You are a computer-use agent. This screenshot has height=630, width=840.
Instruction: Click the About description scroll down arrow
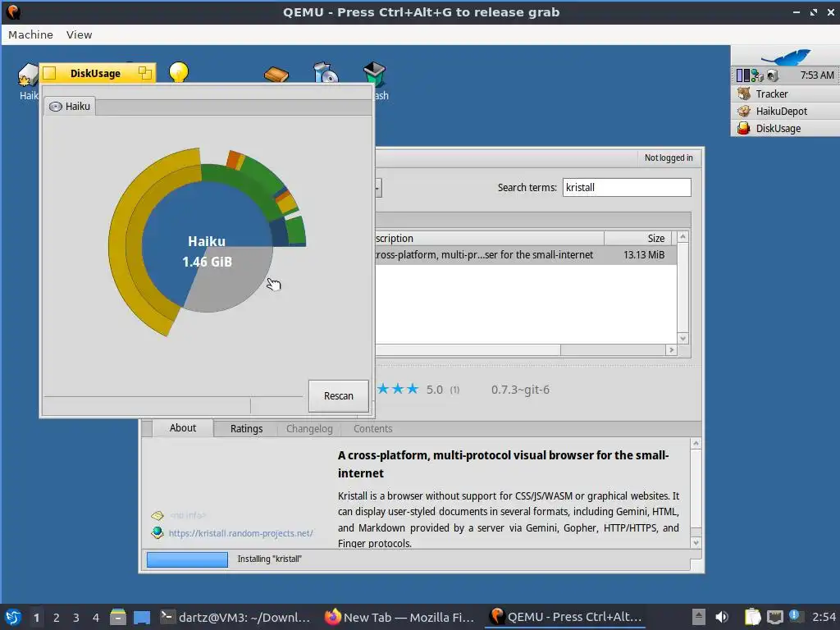(696, 543)
